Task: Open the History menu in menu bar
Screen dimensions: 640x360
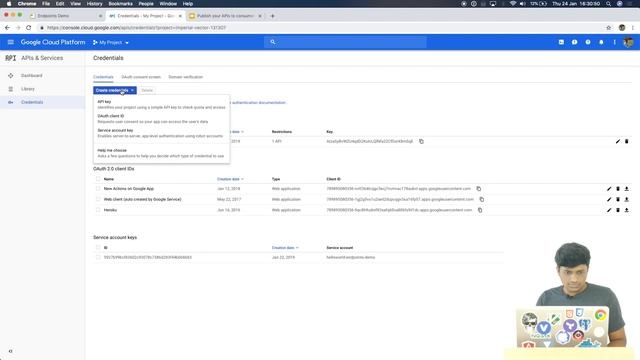Action: 94,4
